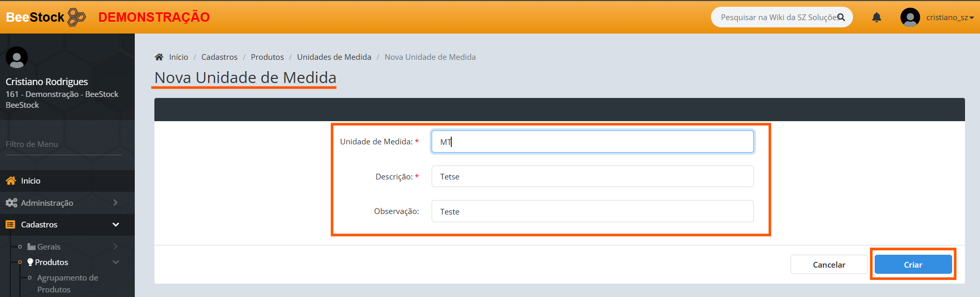
Task: Open Início in the sidebar menu
Action: pyautogui.click(x=30, y=181)
